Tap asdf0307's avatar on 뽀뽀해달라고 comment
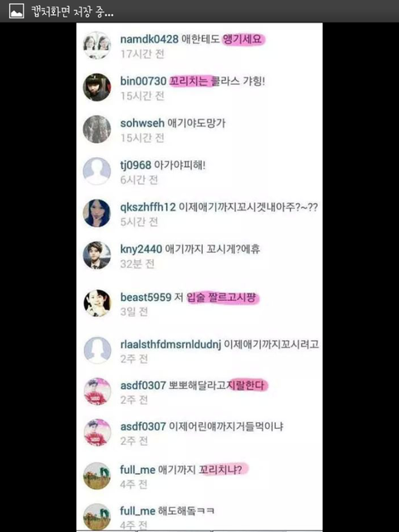Screen dimensions: 399x532 97,392
